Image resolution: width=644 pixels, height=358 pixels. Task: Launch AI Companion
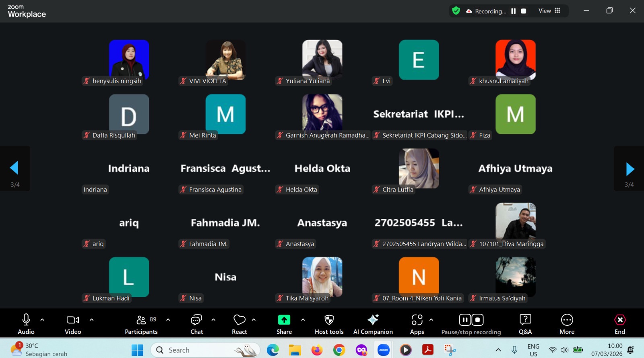coord(373,323)
